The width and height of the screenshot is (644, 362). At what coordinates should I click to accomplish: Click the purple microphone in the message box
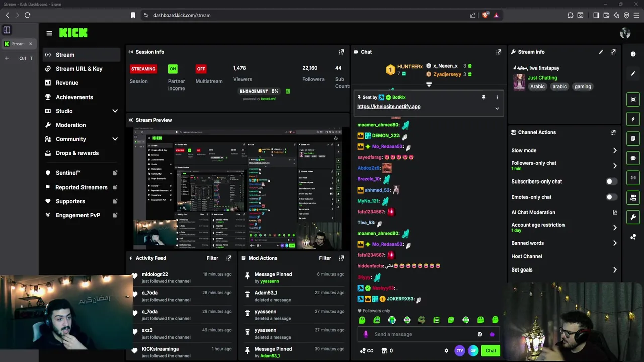(x=366, y=334)
